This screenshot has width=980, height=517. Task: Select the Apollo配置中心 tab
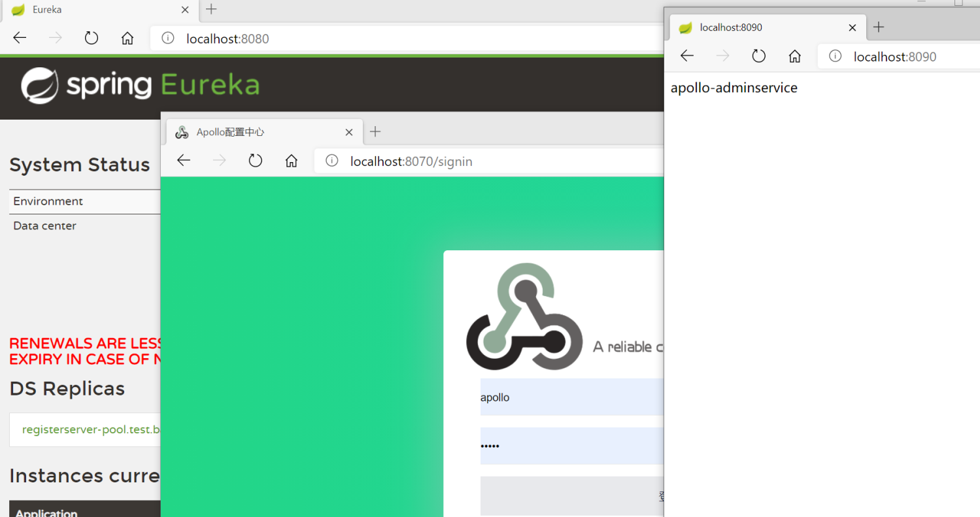pyautogui.click(x=264, y=132)
